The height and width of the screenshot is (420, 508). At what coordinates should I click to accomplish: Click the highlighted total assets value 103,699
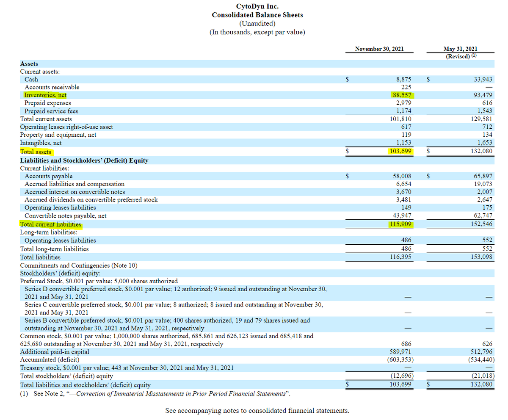[401, 151]
